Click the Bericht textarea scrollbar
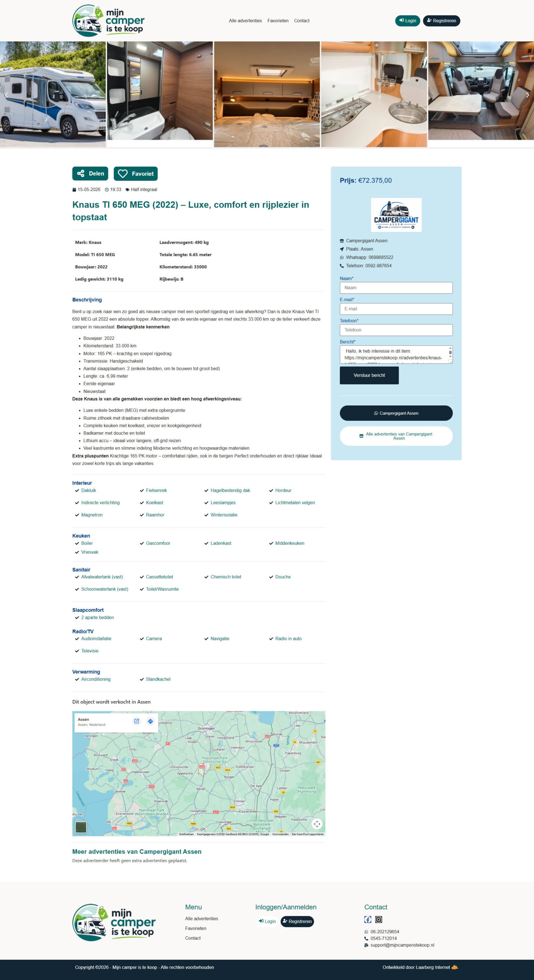534x980 pixels. [x=451, y=354]
